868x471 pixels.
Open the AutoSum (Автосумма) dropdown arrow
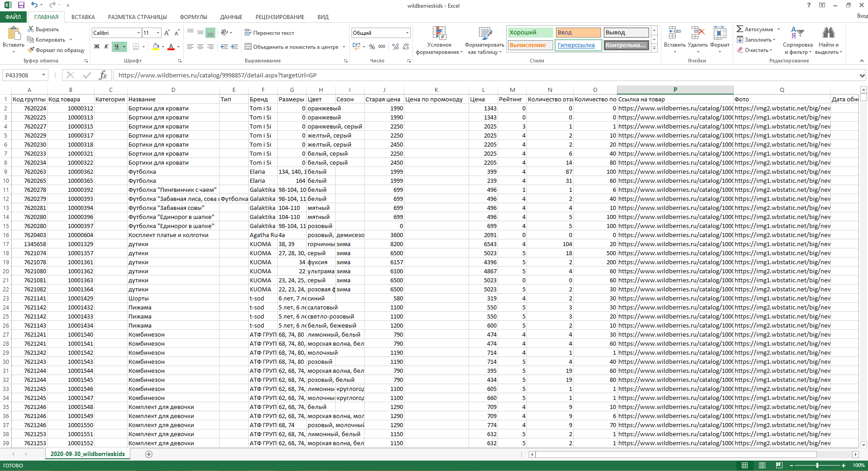[778, 29]
